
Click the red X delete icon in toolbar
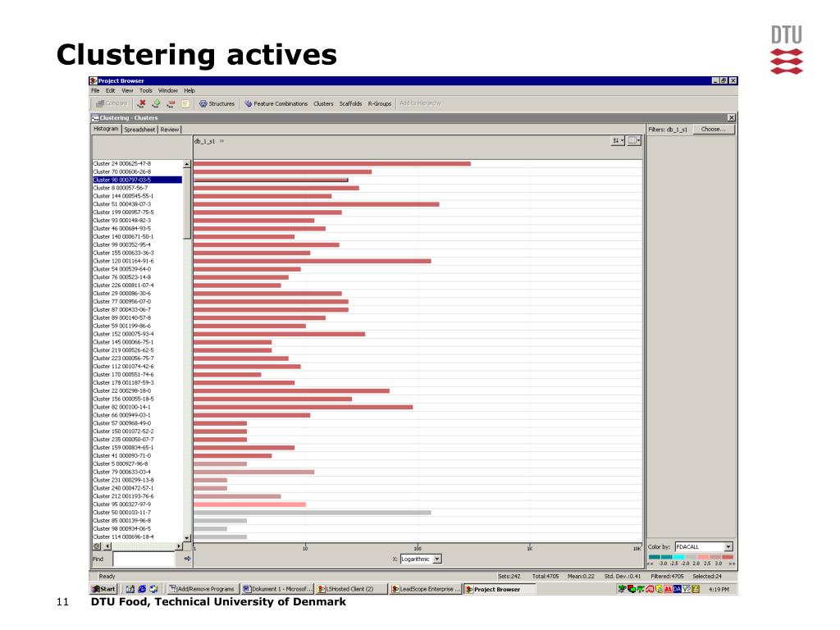(142, 103)
